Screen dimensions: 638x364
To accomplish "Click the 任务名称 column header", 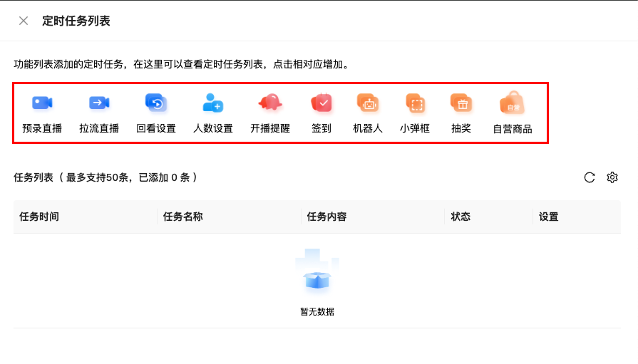I will coord(183,217).
